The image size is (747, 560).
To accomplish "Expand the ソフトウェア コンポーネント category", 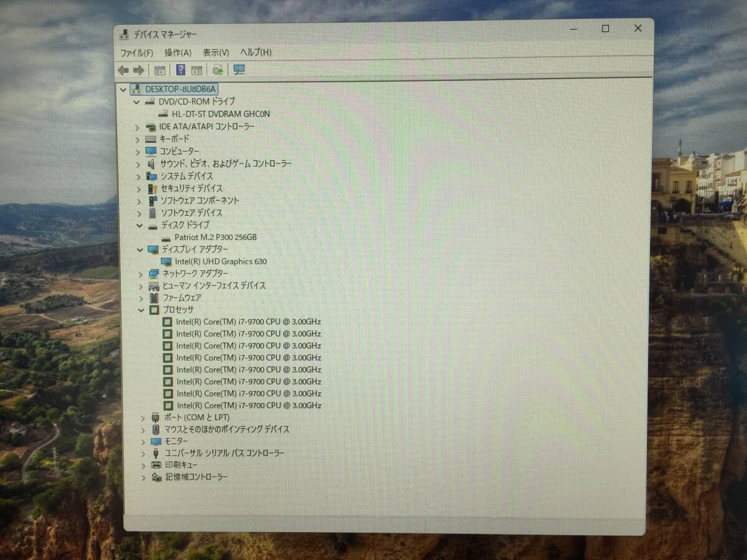I will (139, 201).
